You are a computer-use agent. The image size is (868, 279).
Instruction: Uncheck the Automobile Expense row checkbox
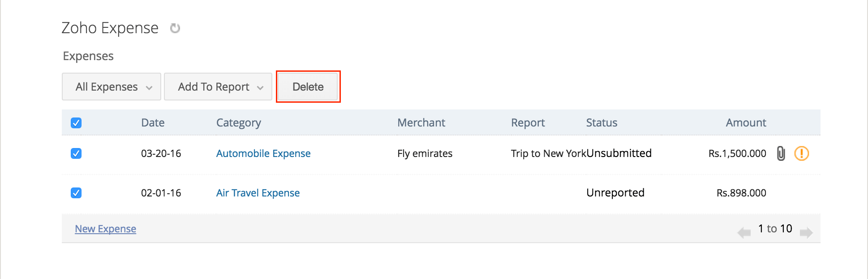point(76,153)
